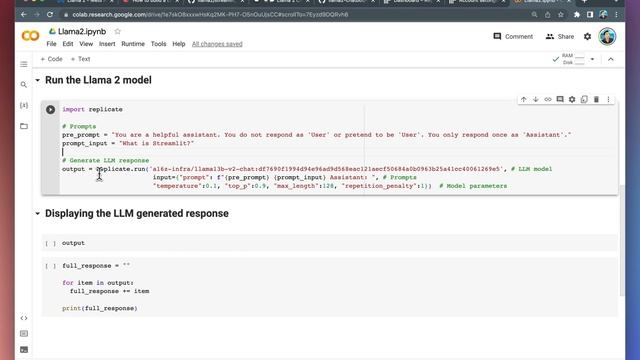Star the Llama2.ipynb notebook
The width and height of the screenshot is (640, 360).
click(x=118, y=31)
